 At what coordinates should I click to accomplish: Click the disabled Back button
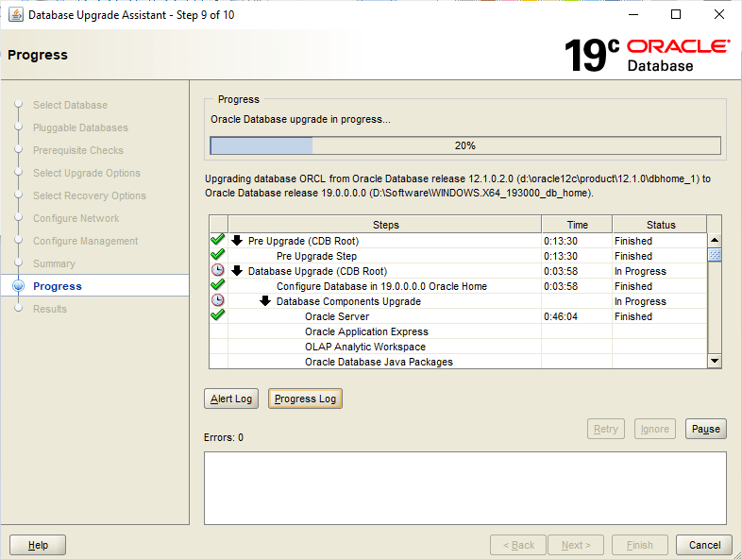point(518,545)
